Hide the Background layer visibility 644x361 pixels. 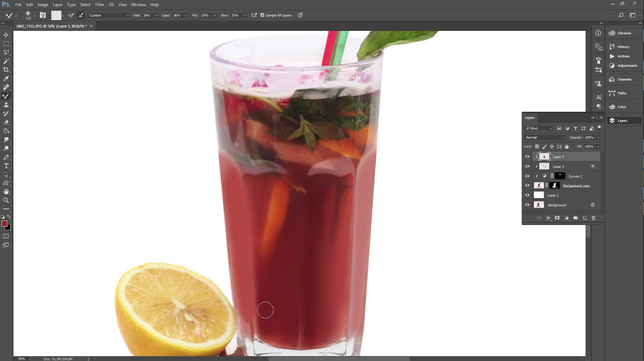[x=527, y=205]
